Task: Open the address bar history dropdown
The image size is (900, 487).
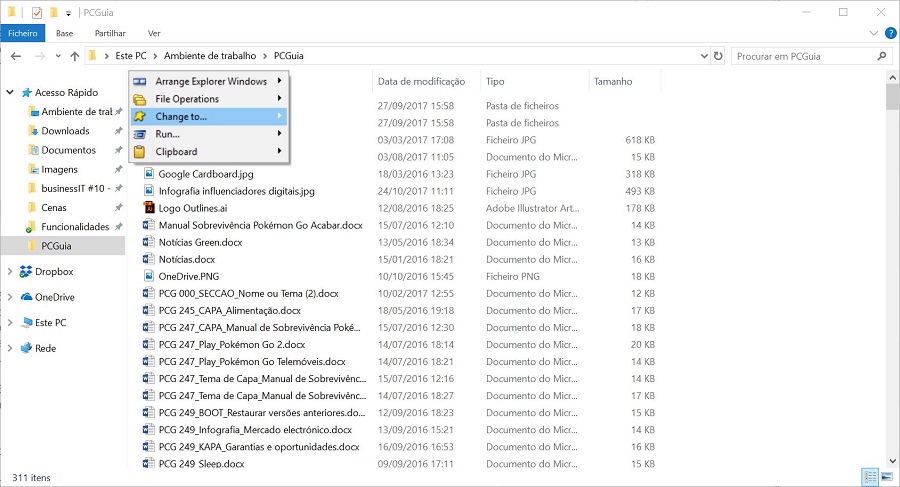Action: coord(702,56)
